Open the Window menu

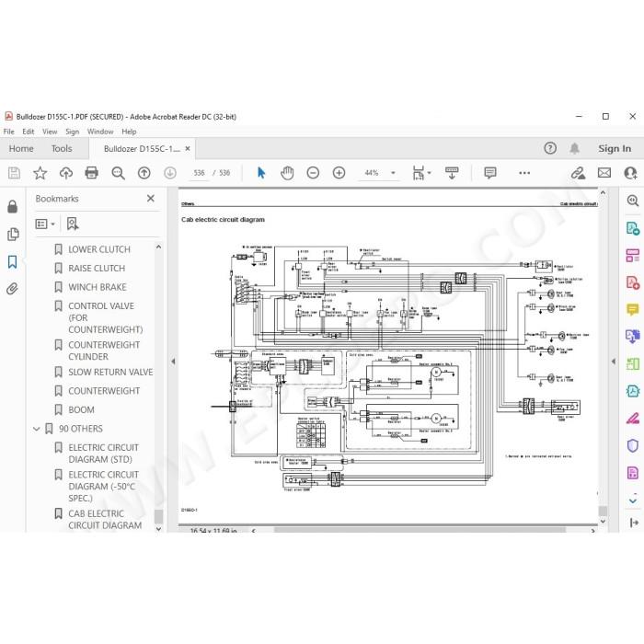[x=100, y=132]
